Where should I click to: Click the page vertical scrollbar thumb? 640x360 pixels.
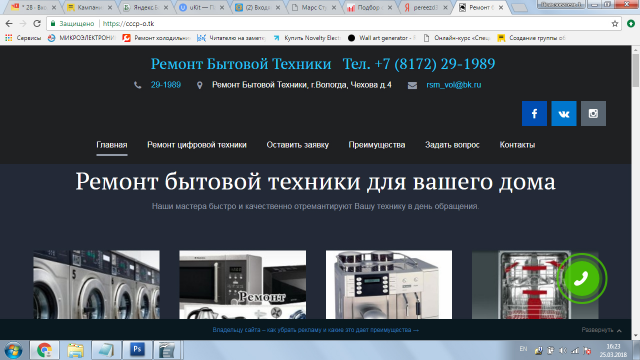pyautogui.click(x=636, y=70)
